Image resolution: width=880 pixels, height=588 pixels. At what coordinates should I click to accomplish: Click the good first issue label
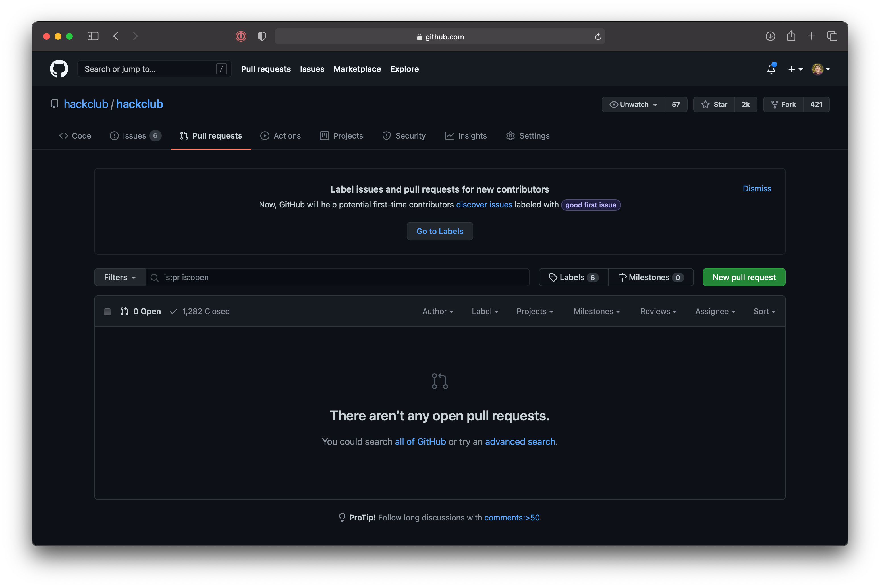(591, 205)
